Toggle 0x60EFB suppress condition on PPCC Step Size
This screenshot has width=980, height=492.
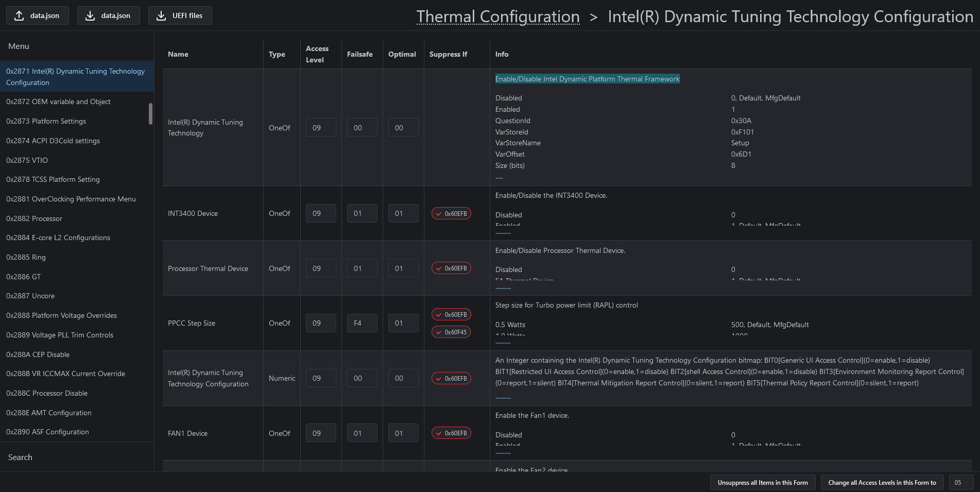tap(451, 314)
